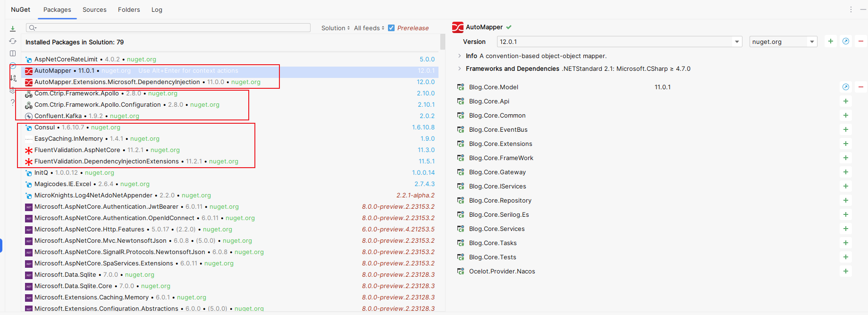Open the nuget.org feed source dropdown
Viewport: 868px width, 315px height.
(812, 42)
